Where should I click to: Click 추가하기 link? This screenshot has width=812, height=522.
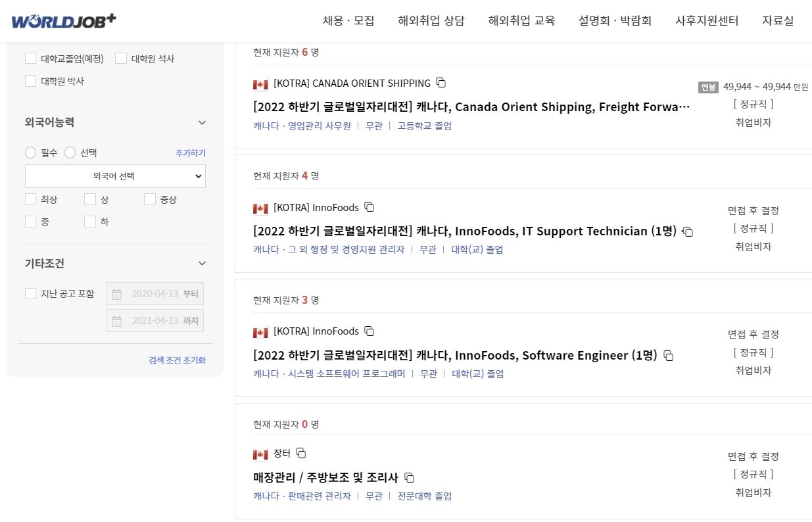click(x=191, y=153)
